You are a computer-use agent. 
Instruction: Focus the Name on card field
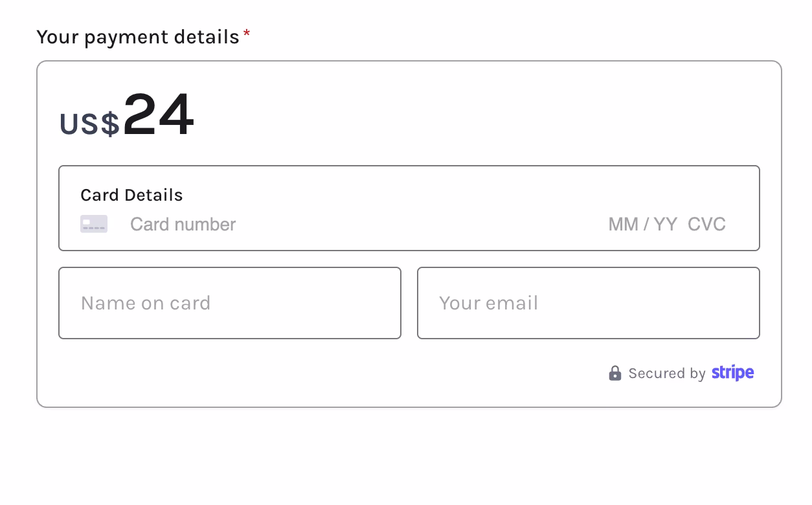pos(230,303)
